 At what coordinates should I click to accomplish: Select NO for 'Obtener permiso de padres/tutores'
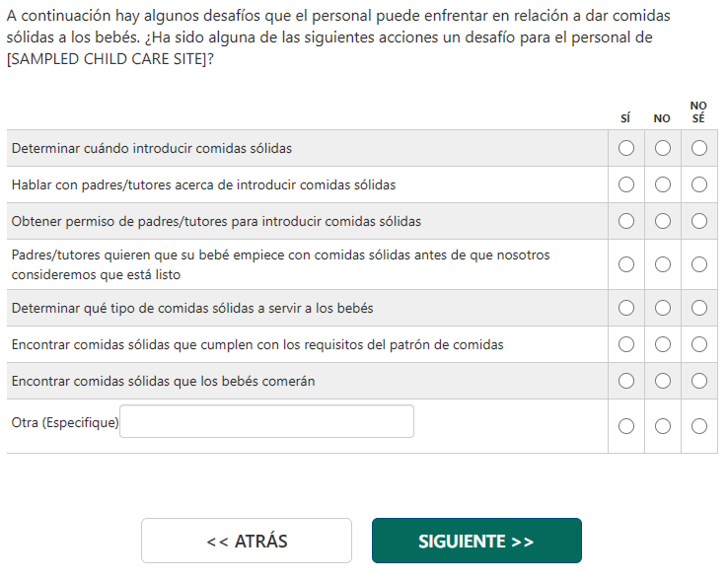[663, 221]
